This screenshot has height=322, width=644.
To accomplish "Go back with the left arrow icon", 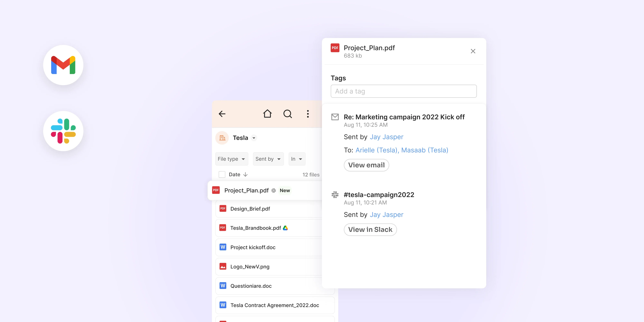I will [x=222, y=114].
